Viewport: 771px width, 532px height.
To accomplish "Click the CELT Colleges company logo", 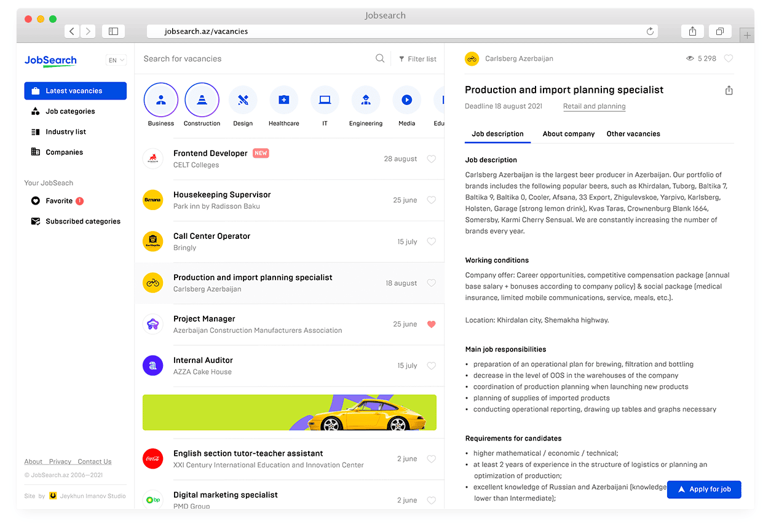I will click(152, 158).
